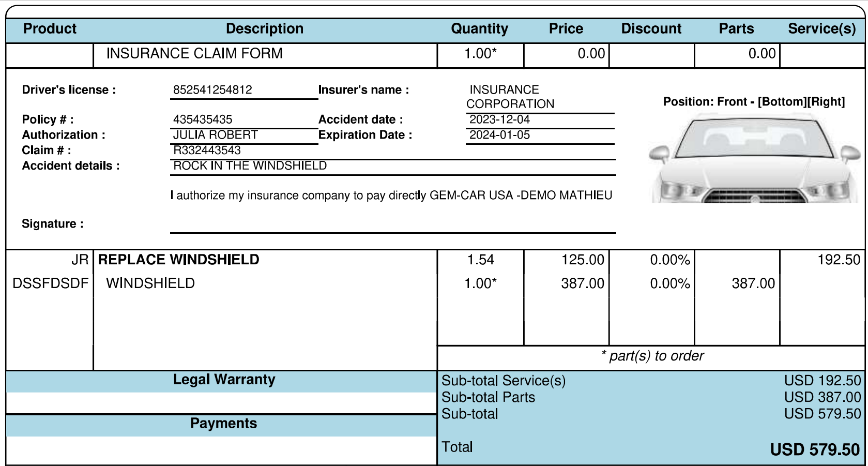Select the REPLACE WINDSHIELD line item
868x466 pixels.
tap(179, 260)
